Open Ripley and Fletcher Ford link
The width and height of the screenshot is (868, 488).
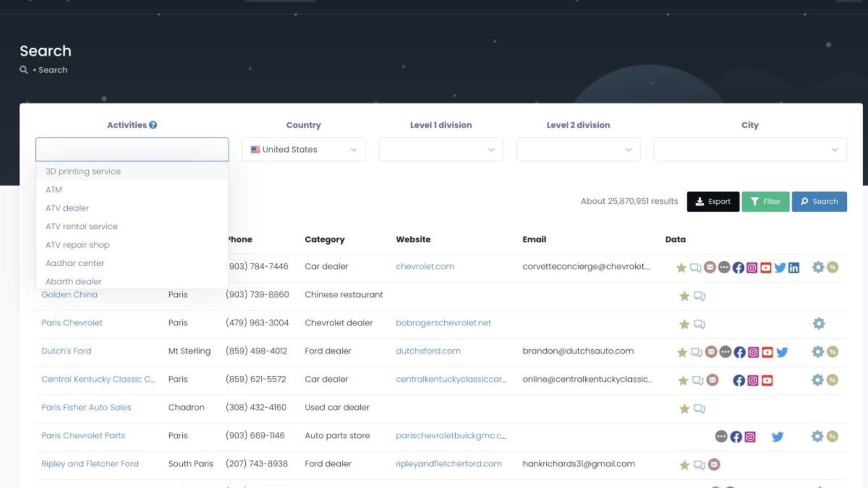(90, 464)
